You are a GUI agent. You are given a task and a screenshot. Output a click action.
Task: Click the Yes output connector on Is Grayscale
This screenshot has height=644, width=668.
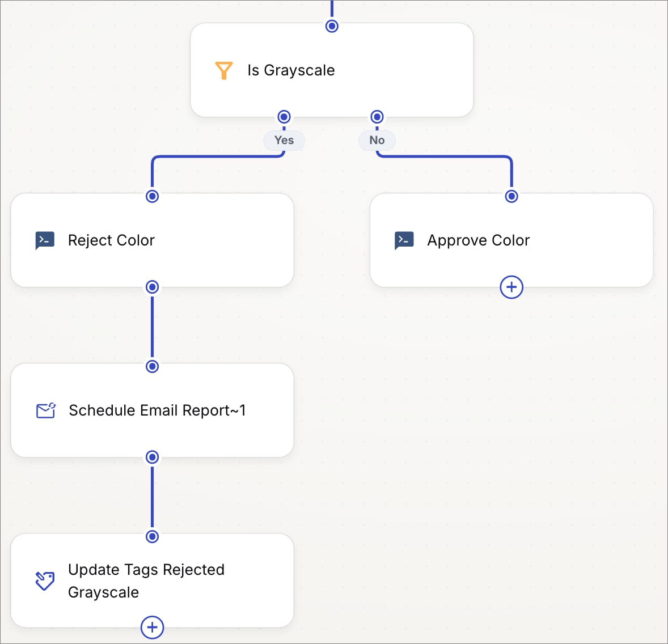(x=284, y=117)
